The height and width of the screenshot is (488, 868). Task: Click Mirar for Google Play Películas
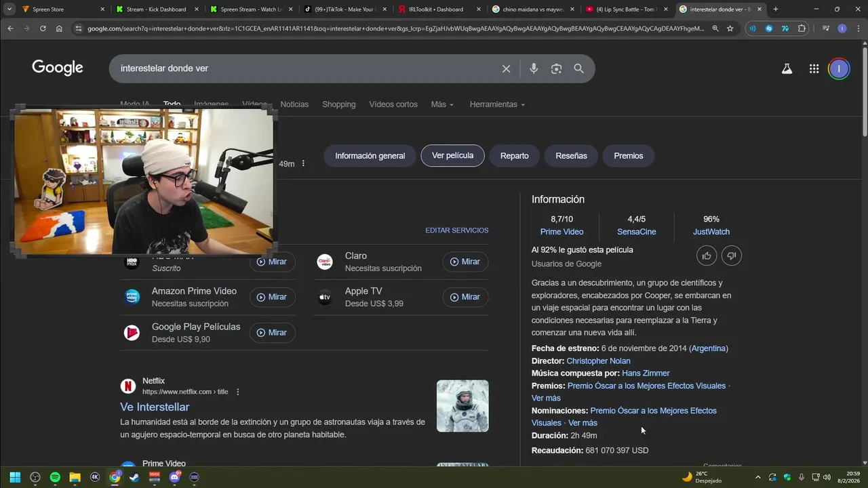pos(272,333)
